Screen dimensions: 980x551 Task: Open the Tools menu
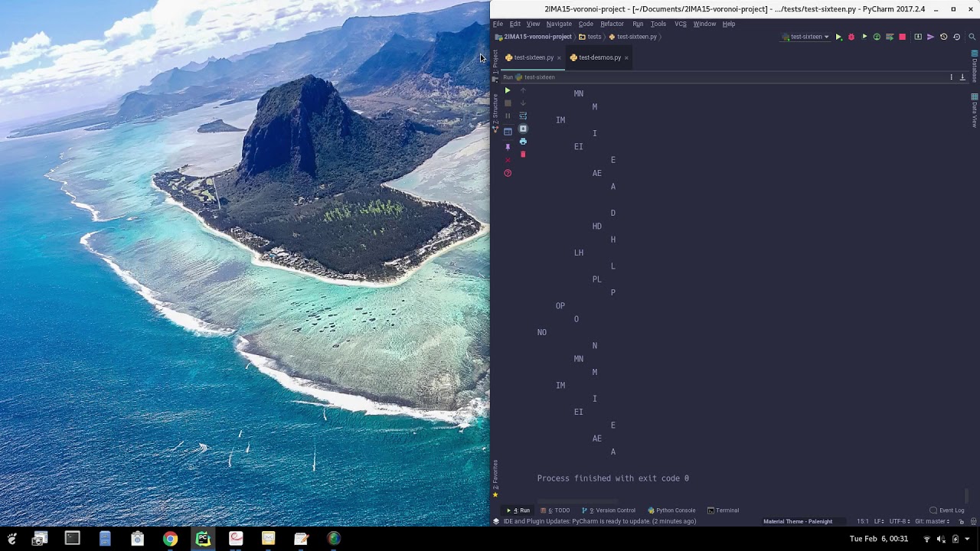[x=658, y=24]
